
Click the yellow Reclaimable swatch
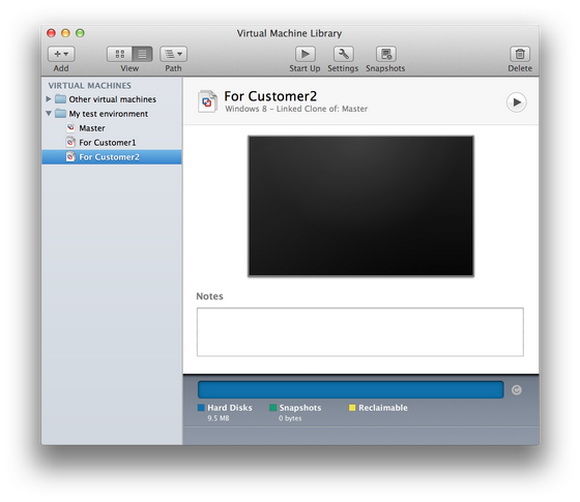(x=352, y=408)
